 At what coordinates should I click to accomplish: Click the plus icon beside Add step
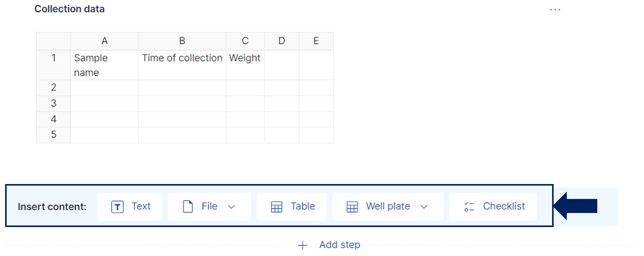click(x=302, y=245)
